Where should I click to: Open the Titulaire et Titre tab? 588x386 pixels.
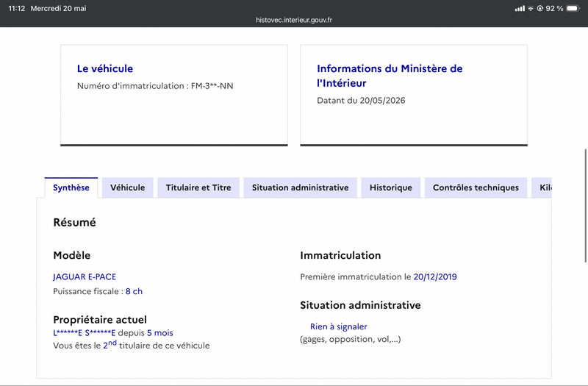click(x=198, y=187)
